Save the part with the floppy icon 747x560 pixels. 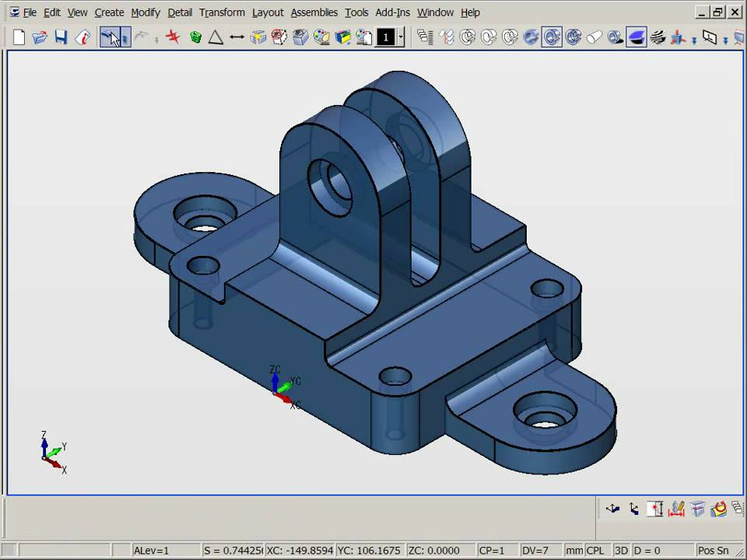(61, 37)
